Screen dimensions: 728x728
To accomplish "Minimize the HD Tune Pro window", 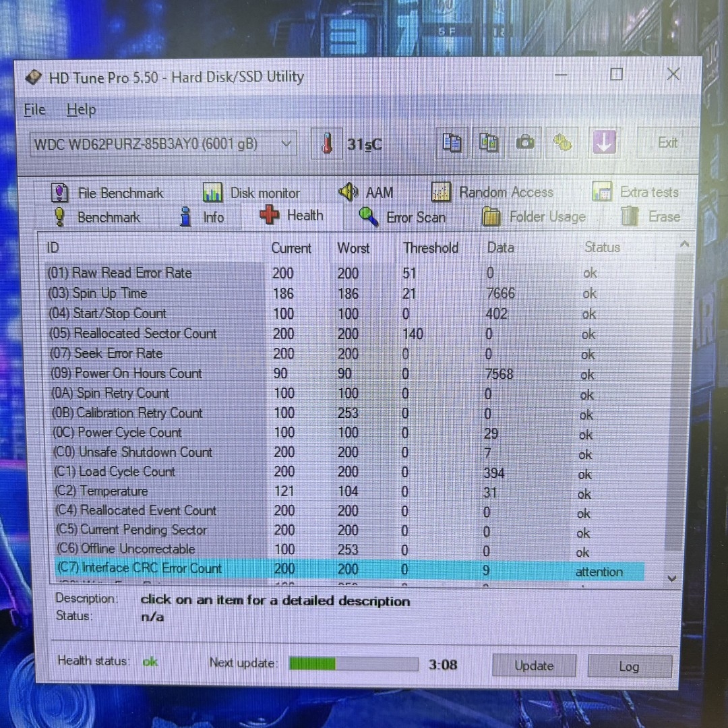I will [x=562, y=75].
